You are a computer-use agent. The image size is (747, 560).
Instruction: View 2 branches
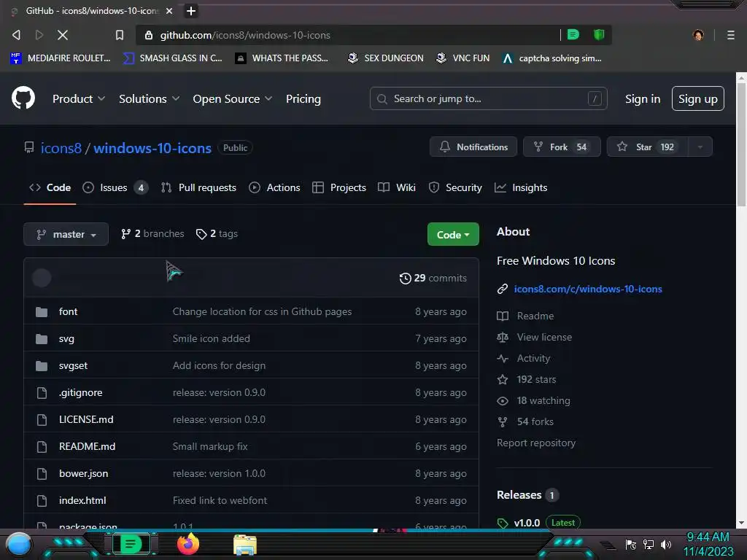click(x=152, y=234)
